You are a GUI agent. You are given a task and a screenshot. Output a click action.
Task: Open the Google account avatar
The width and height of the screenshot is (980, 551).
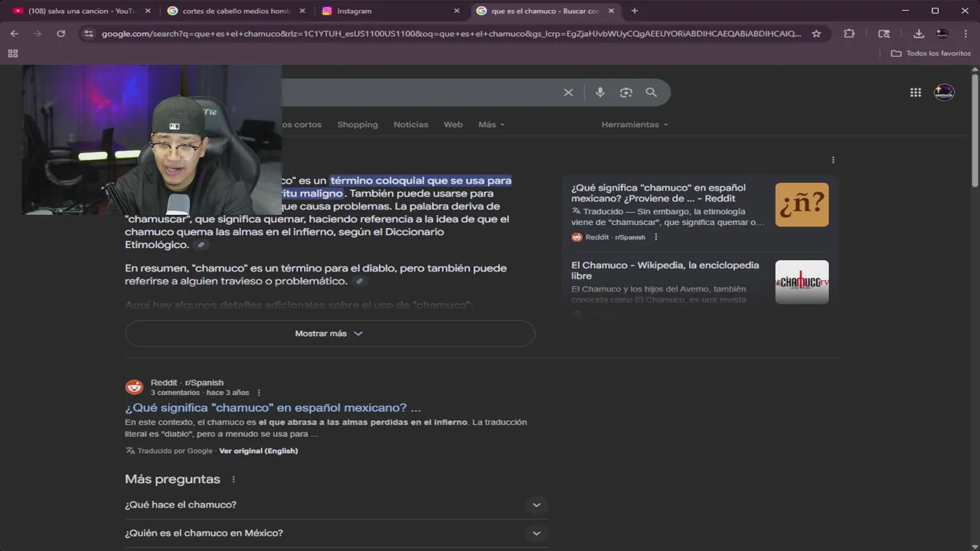944,93
